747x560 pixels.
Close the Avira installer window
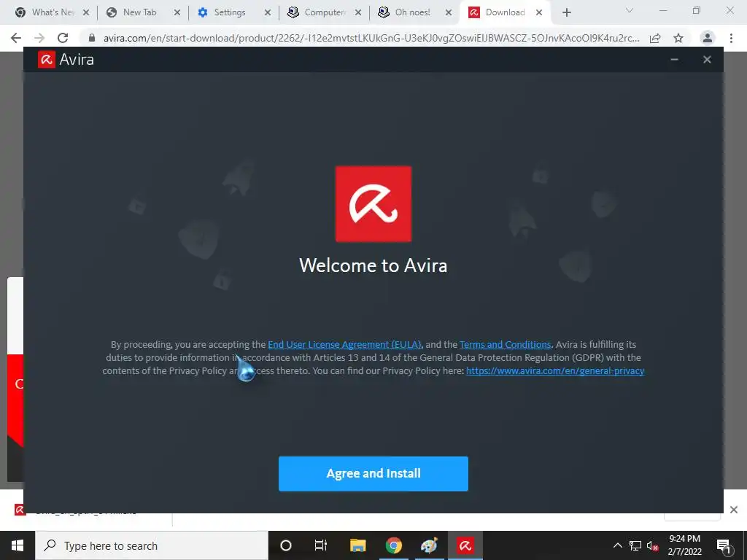tap(707, 60)
